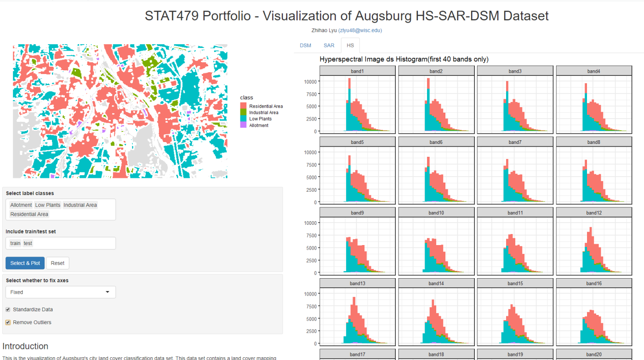Screen dimensions: 644x360
Task: Click the Low Plants class tag
Action: [x=48, y=205]
